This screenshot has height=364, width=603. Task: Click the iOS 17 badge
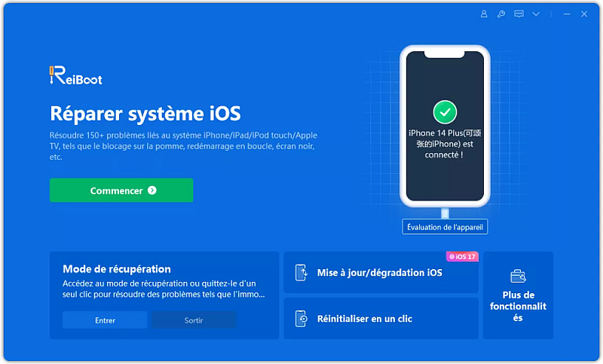tap(462, 256)
